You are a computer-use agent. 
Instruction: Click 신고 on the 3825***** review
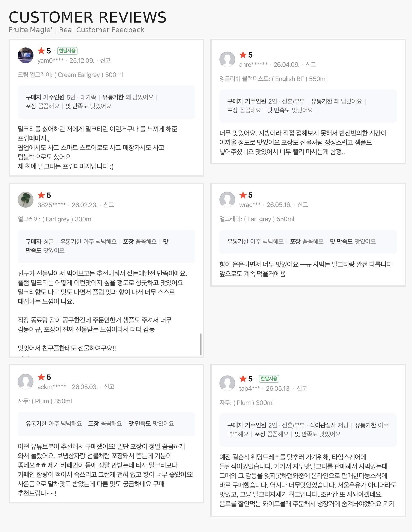tap(109, 205)
